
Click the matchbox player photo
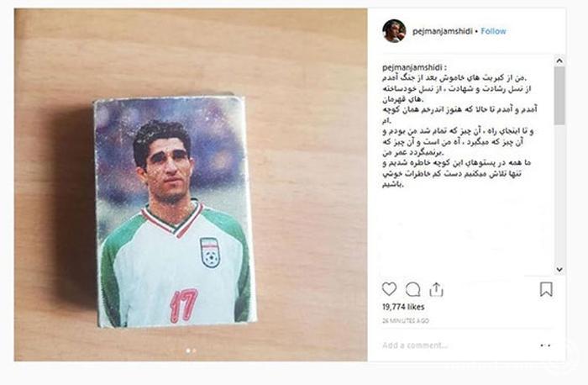click(x=174, y=212)
